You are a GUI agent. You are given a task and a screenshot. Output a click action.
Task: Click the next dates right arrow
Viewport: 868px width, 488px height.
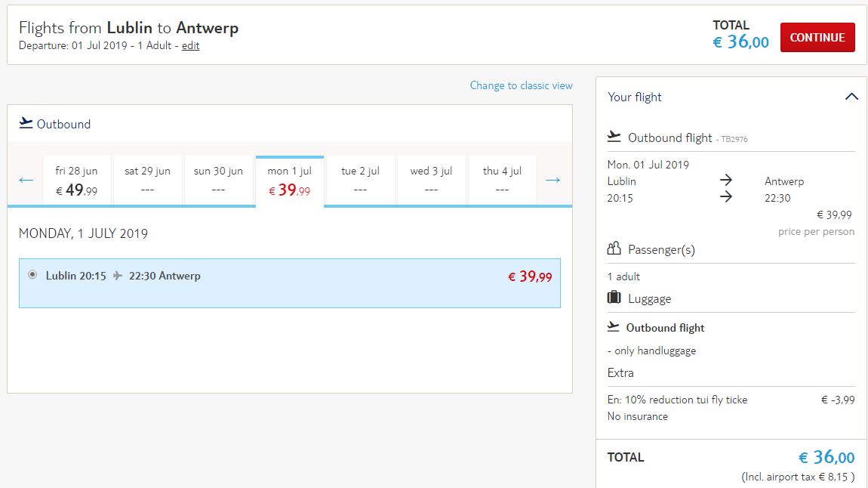pyautogui.click(x=553, y=180)
